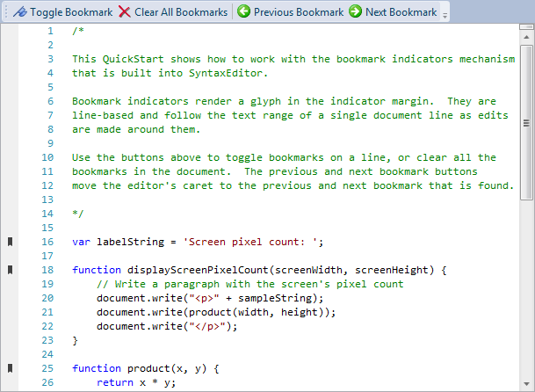Screen dimensions: 535x392
Task: Click the comment close '*/' on line 14
Action: 78,214
